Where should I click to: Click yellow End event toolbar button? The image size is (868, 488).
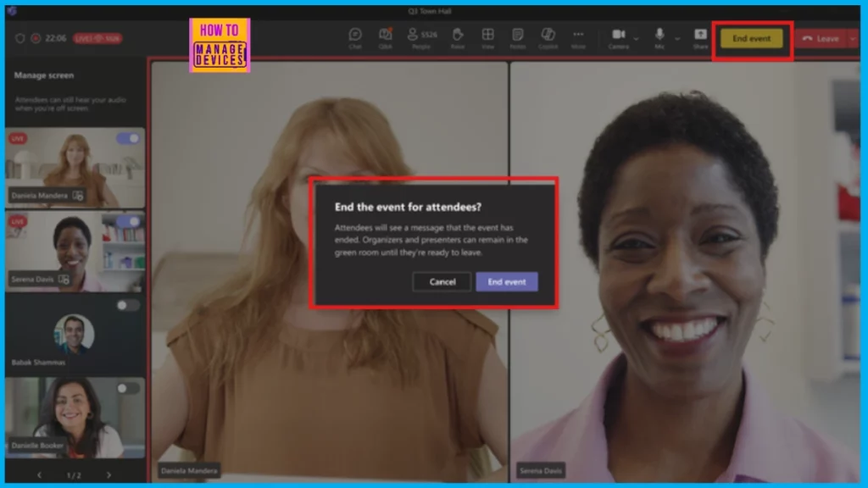click(x=751, y=39)
